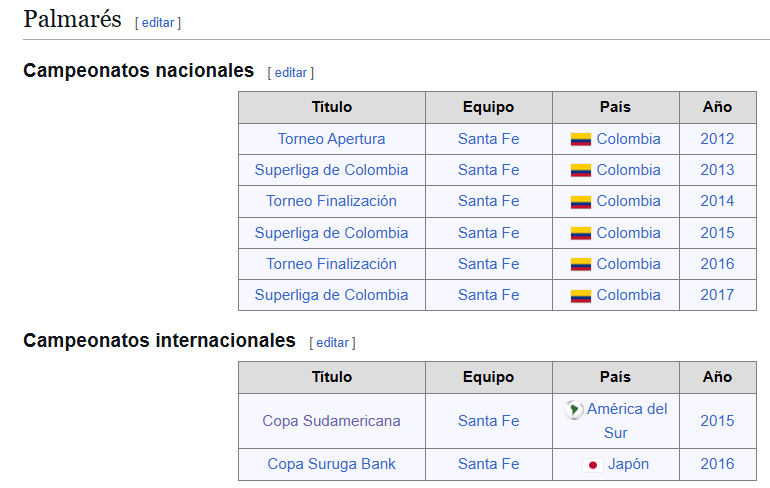Click the 2017 year link
The height and width of the screenshot is (488, 770).
[x=717, y=295]
